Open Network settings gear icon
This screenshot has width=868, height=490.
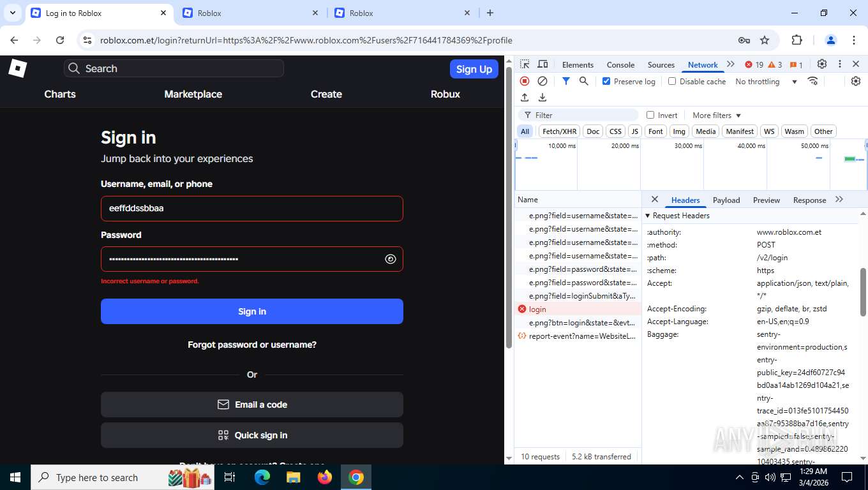[x=856, y=81]
